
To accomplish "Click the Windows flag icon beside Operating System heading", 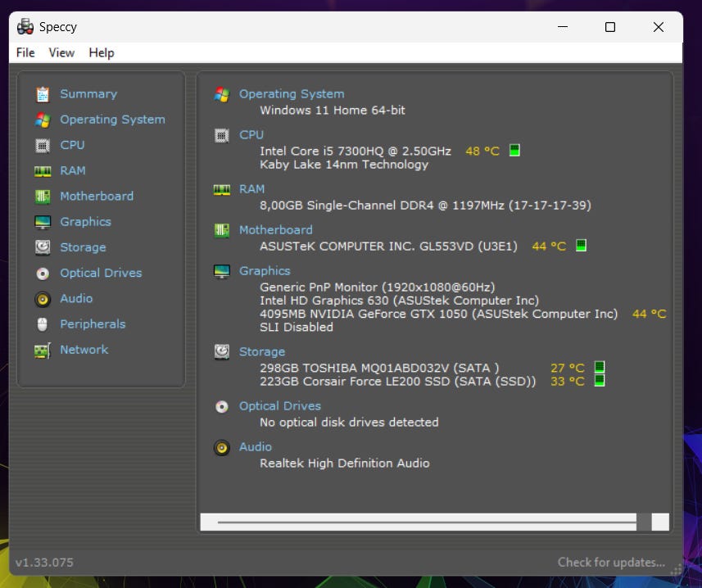I will pyautogui.click(x=222, y=94).
